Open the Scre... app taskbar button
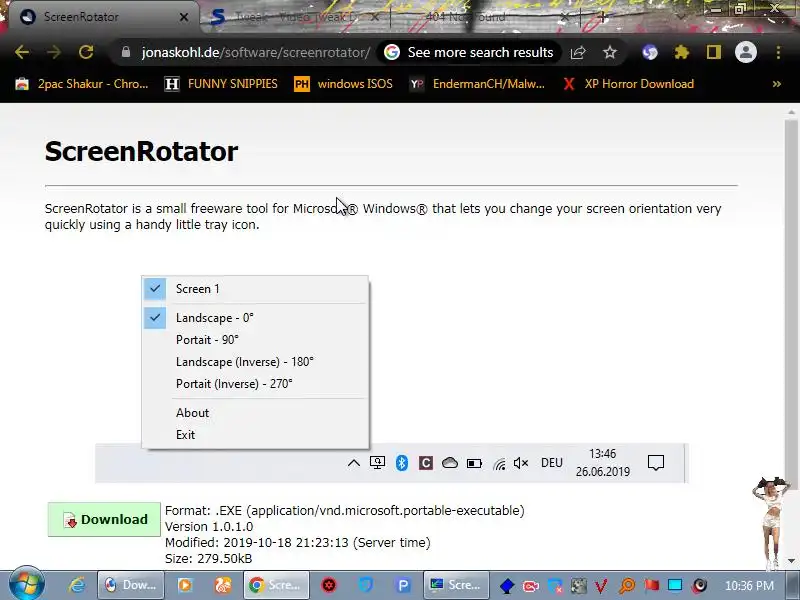The image size is (800, 600). (456, 585)
